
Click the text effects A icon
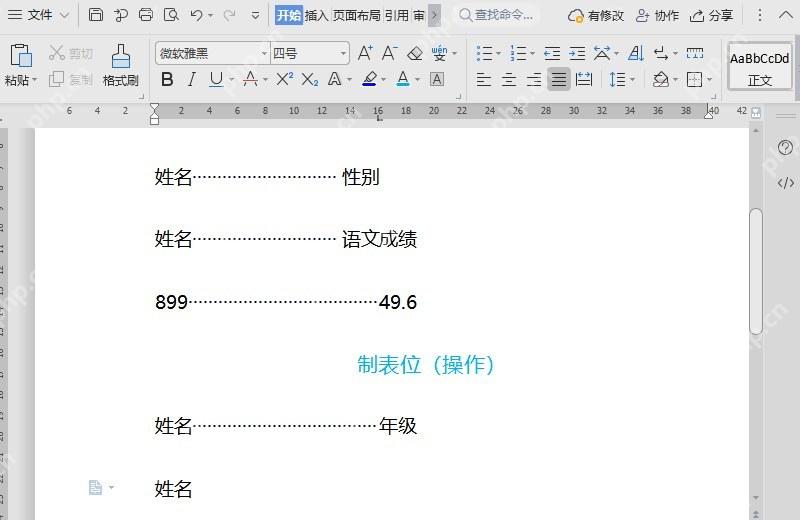pos(334,79)
